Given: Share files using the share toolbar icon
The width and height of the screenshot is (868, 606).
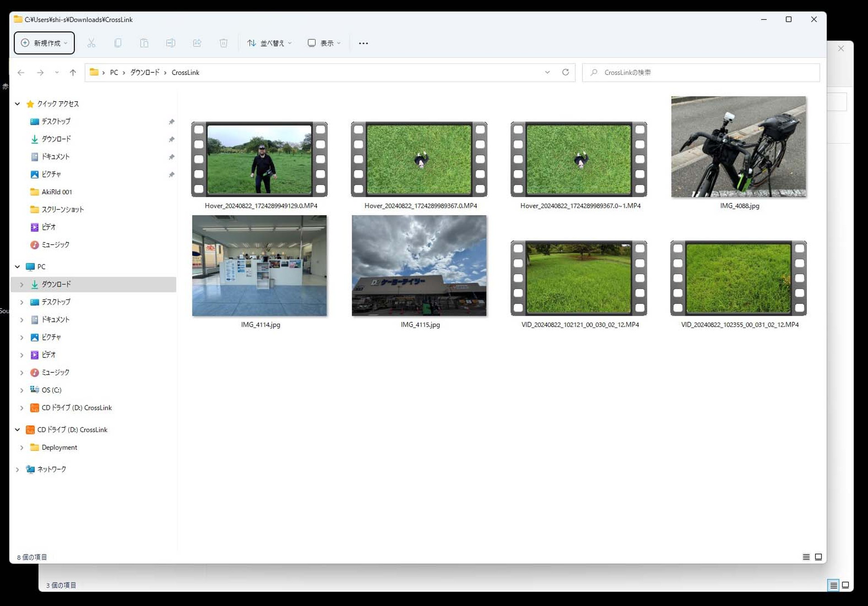Looking at the screenshot, I should (x=197, y=43).
